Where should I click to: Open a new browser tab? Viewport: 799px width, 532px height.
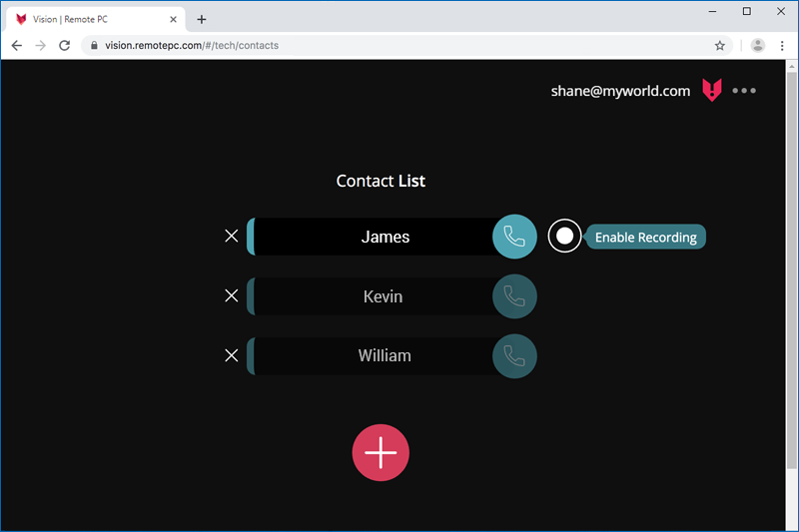202,19
